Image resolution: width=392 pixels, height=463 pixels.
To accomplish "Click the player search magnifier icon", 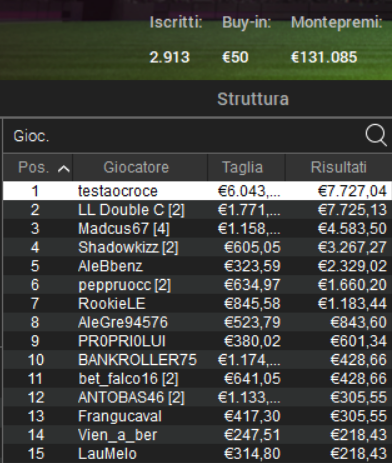I will click(x=376, y=135).
